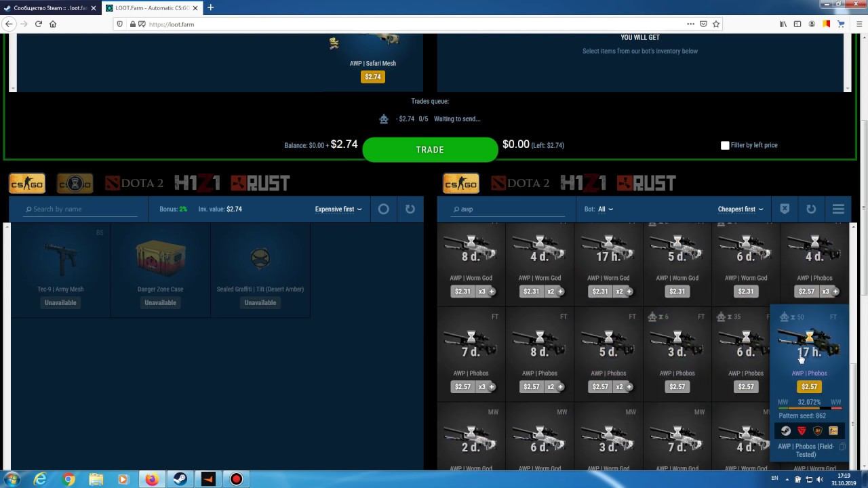The width and height of the screenshot is (868, 488).
Task: Open the Expensive first sort dropdown
Action: [338, 209]
